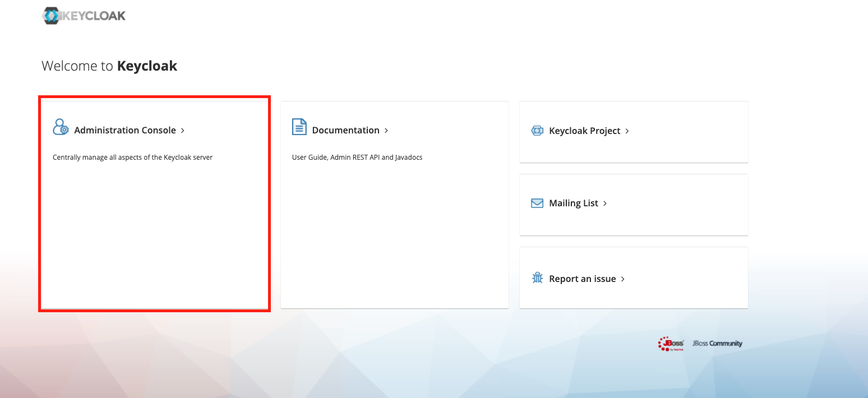868x398 pixels.
Task: Open the Documentation link
Action: 345,130
